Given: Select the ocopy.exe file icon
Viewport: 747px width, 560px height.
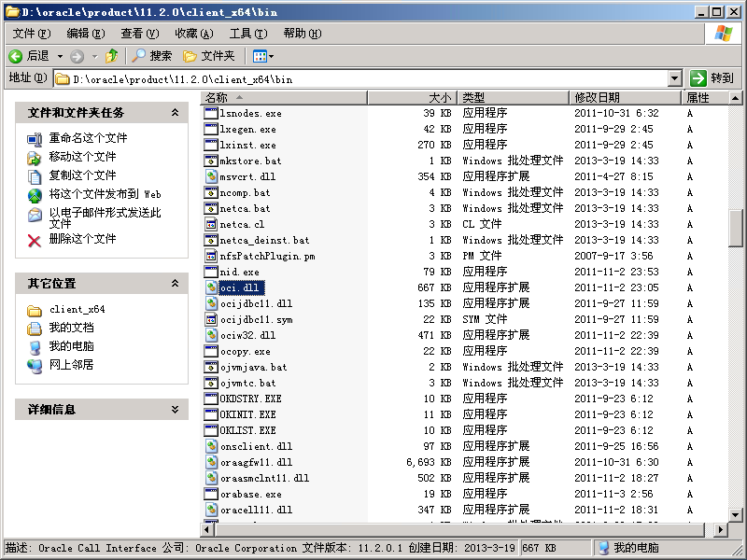Looking at the screenshot, I should pyautogui.click(x=211, y=351).
